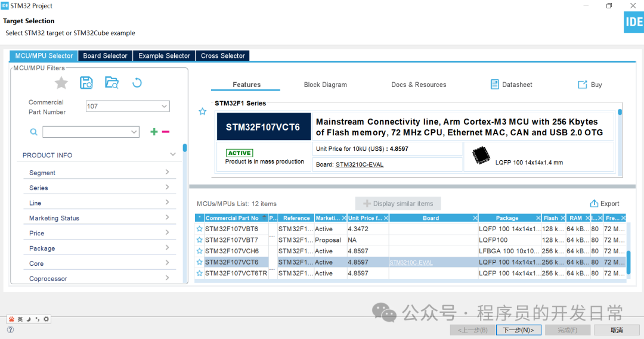644x339 pixels.
Task: Switch to Cross Selector tab
Action: 222,56
